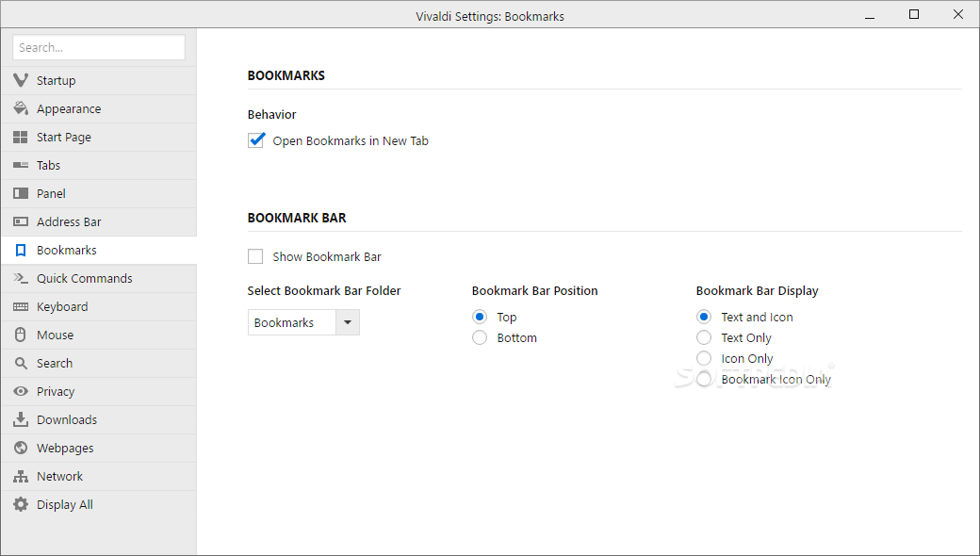This screenshot has width=980, height=556.
Task: Click the Quick Commands prompt icon
Action: click(x=21, y=278)
